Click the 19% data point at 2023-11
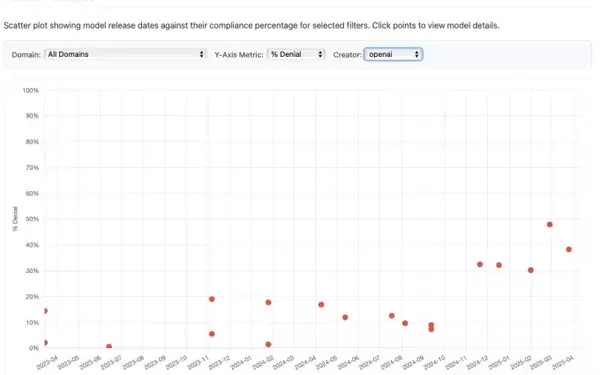600x375 pixels. 212,299
